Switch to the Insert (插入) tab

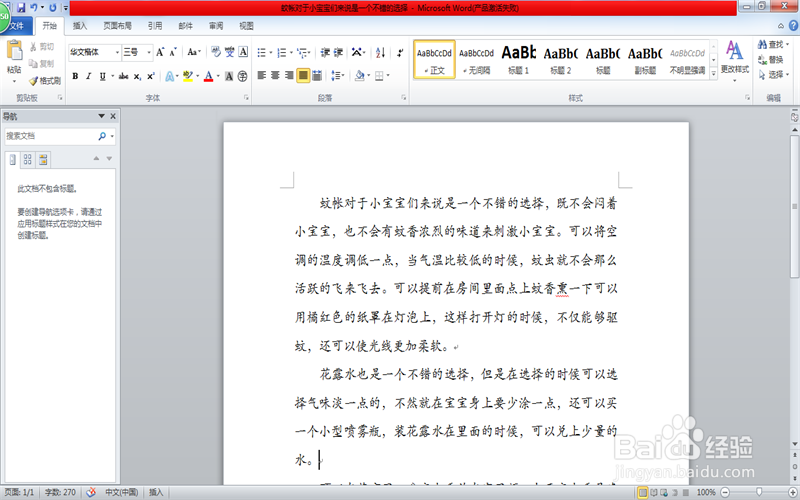click(80, 26)
